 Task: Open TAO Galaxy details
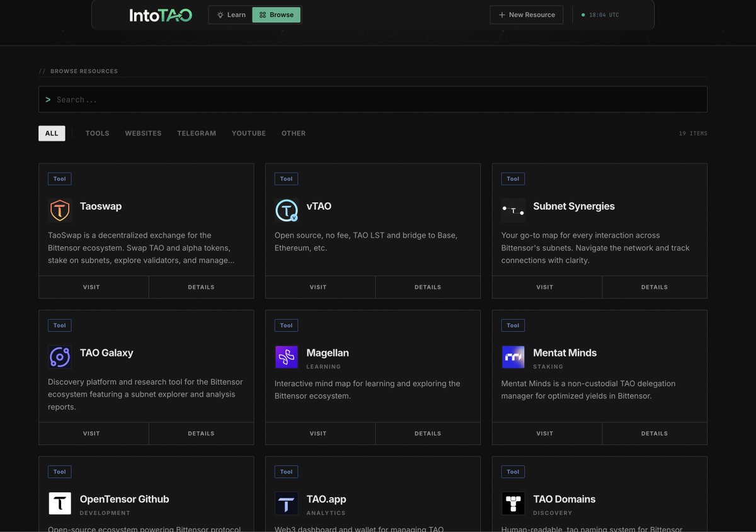(x=202, y=433)
